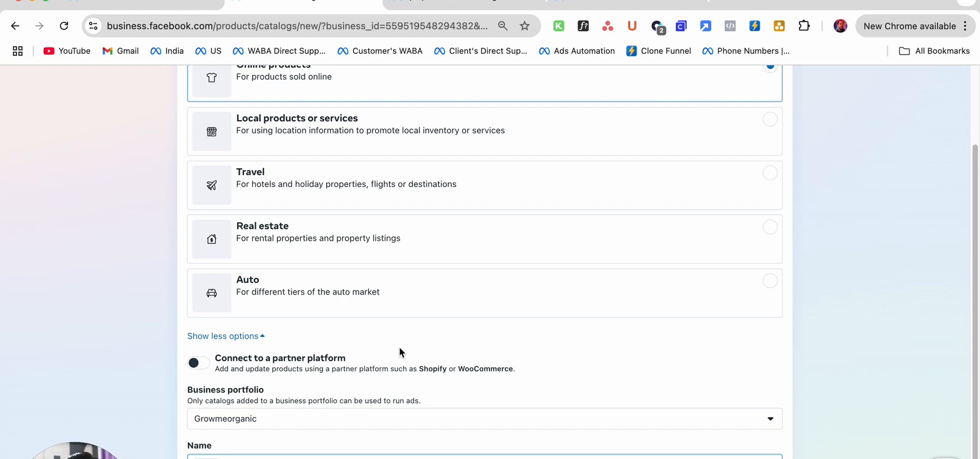Open the apps grid in bookmarks bar
Screen dimensions: 980x459
pyautogui.click(x=18, y=51)
